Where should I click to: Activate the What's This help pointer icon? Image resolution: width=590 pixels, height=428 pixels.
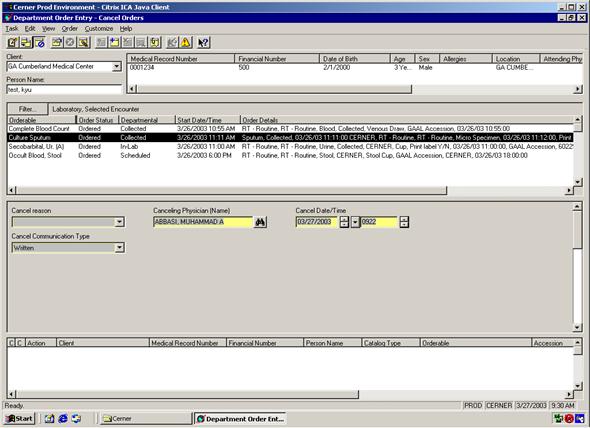pyautogui.click(x=203, y=43)
